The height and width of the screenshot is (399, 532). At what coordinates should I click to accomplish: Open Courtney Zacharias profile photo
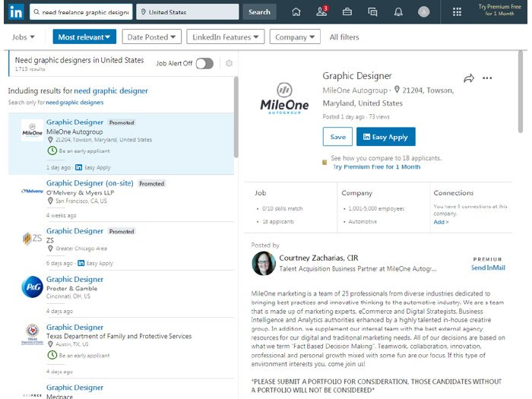(264, 263)
